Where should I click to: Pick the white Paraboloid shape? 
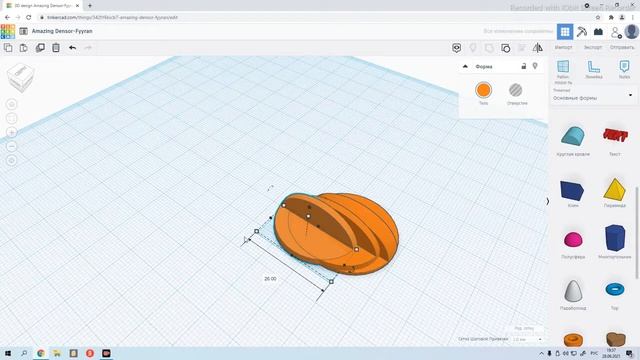pos(573,291)
